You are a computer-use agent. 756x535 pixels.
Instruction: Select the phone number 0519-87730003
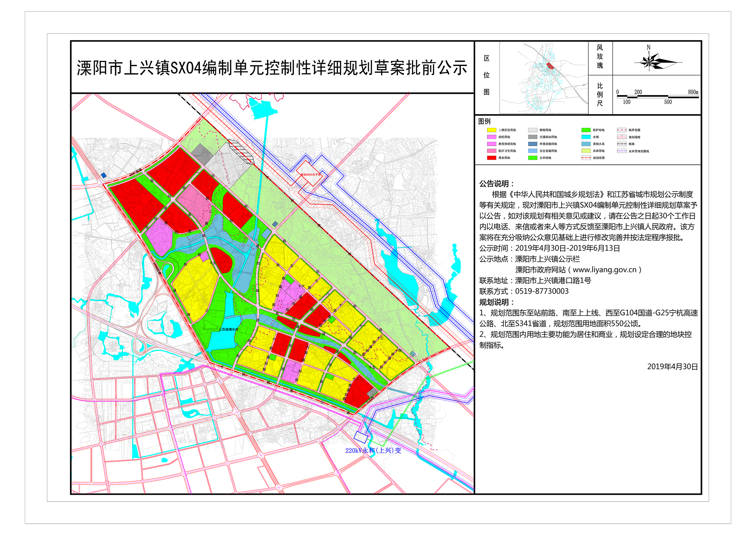click(542, 291)
